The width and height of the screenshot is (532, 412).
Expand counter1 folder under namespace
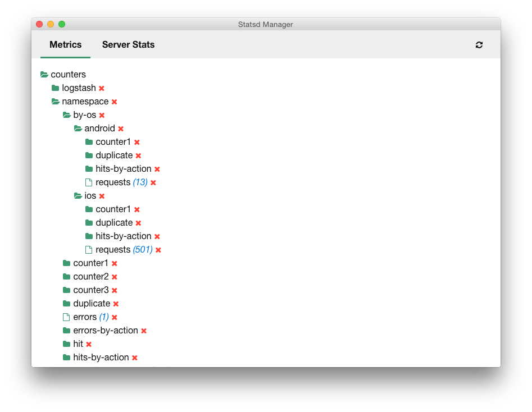point(66,263)
